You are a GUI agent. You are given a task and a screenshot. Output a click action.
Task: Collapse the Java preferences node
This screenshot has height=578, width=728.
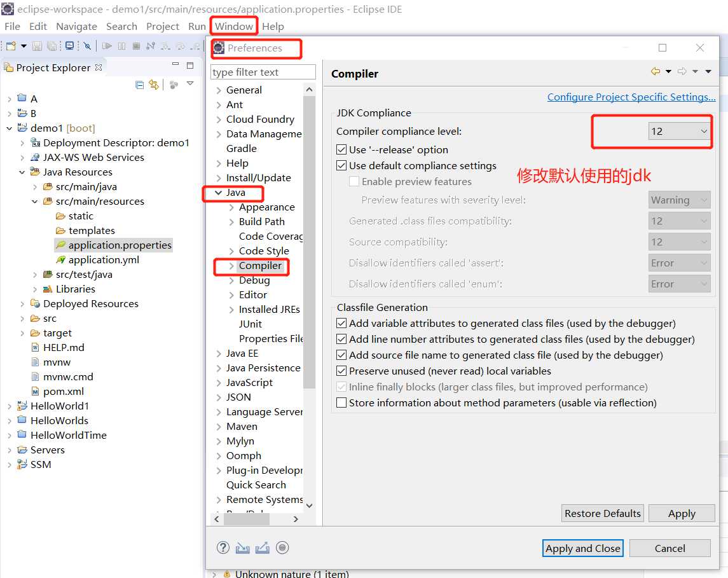tap(218, 192)
